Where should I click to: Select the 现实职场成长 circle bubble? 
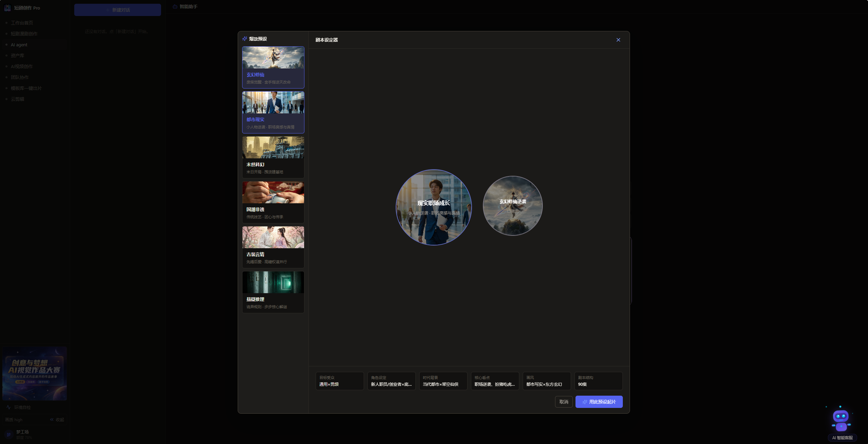433,207
